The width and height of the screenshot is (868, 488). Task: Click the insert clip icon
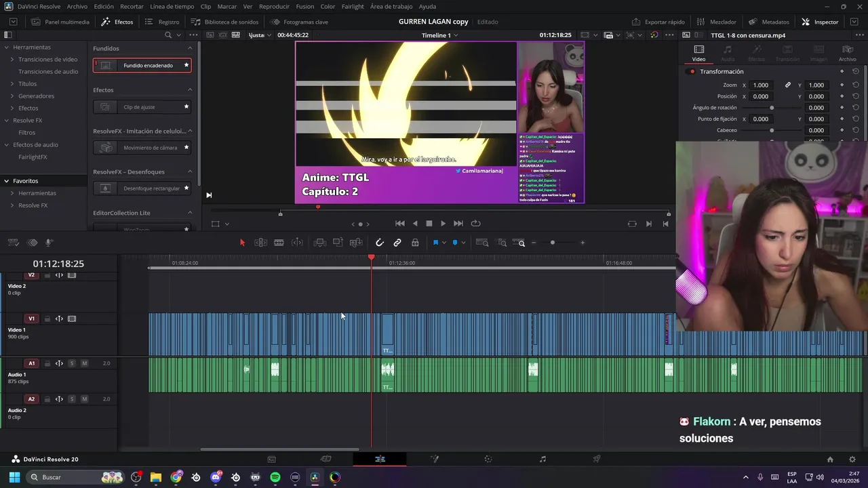pos(320,243)
